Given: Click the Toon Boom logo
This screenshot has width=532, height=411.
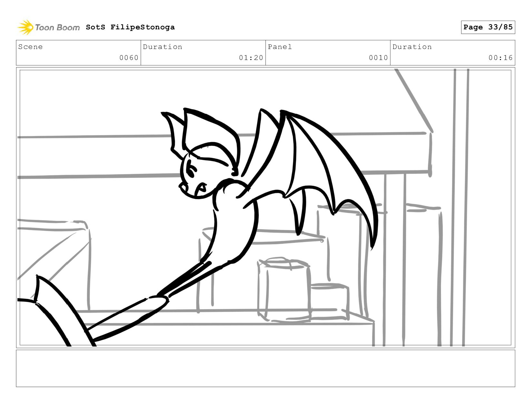Looking at the screenshot, I should [x=48, y=27].
